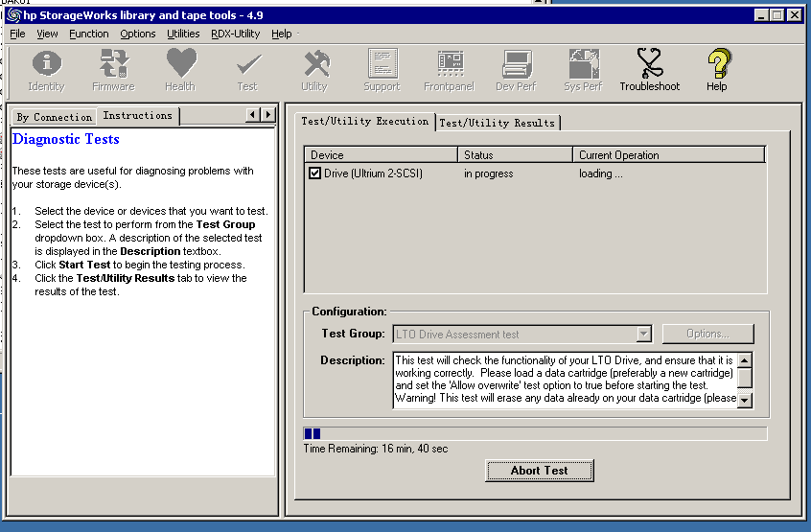The height and width of the screenshot is (532, 811).
Task: Launch the Dev Perf icon
Action: pos(516,70)
